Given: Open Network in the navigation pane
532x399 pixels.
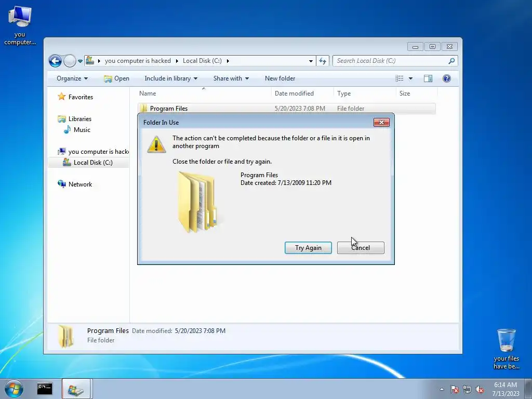Looking at the screenshot, I should 80,184.
